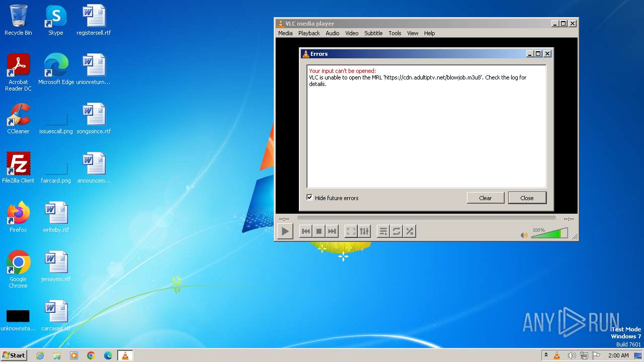Click the VLC seek progress bar

coord(426,218)
